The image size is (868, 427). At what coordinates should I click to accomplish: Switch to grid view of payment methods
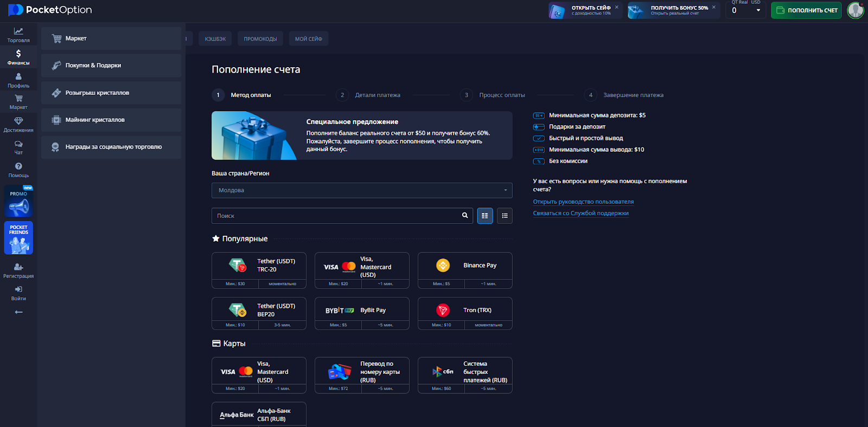(x=485, y=216)
